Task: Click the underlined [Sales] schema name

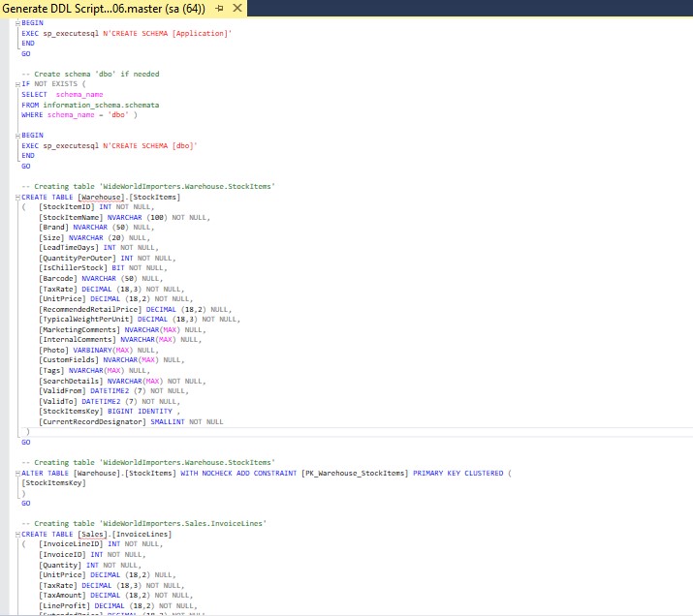Action: 93,534
